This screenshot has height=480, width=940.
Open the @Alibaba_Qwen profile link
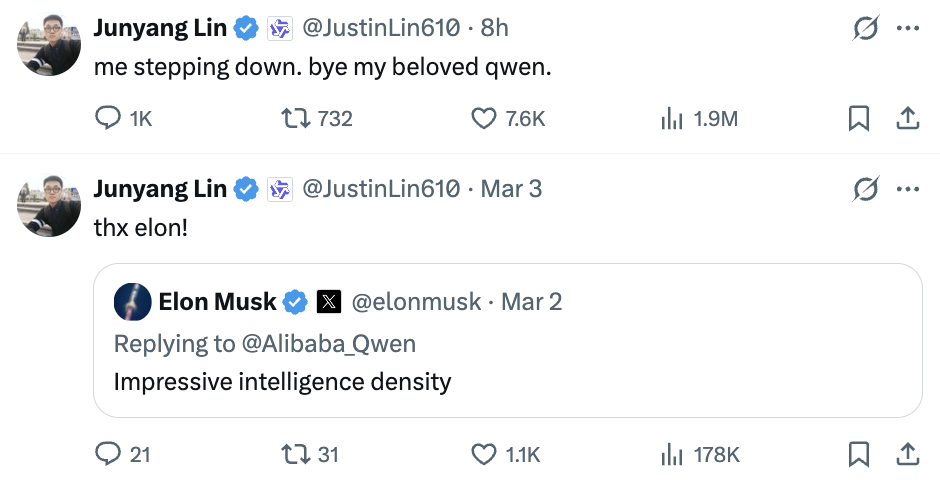[329, 343]
